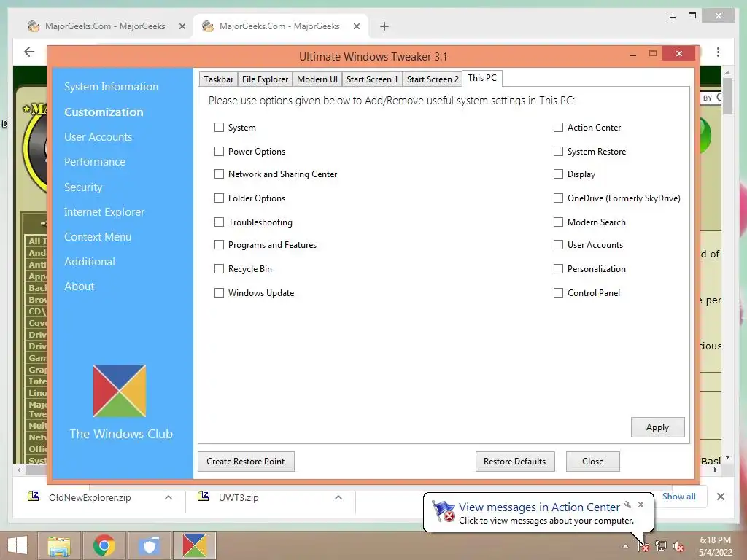
Task: Enable Personalization checkbox
Action: tap(558, 268)
